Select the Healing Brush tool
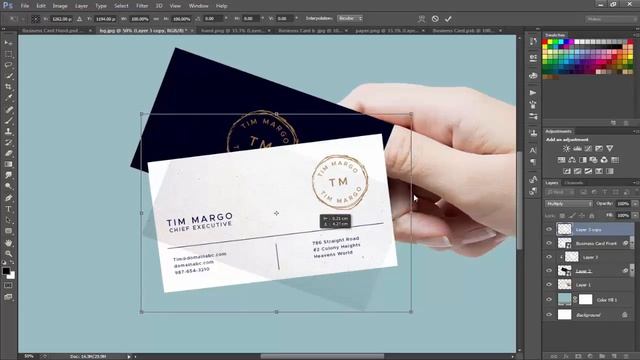The image size is (640, 360). point(8,109)
